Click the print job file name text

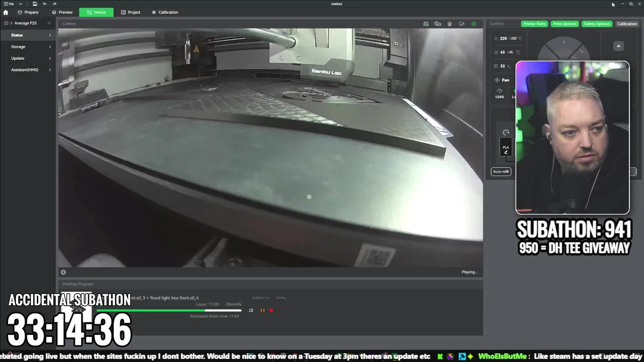(165, 298)
